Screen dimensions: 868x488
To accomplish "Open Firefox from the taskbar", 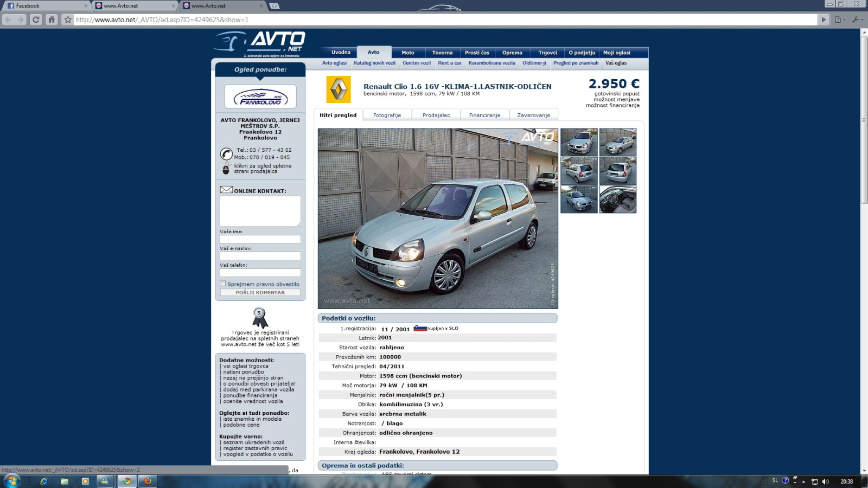I will coord(147,481).
